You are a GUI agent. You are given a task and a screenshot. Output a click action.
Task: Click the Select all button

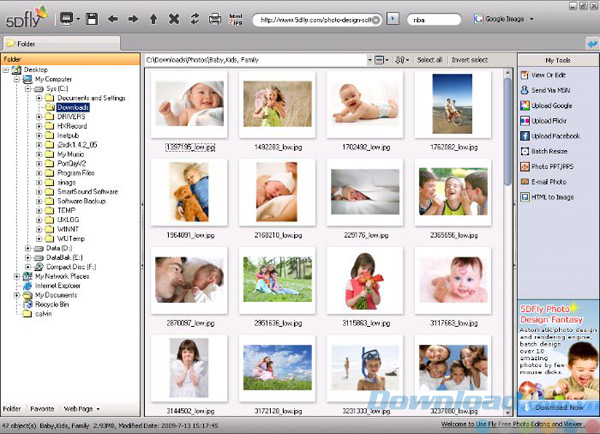pos(429,60)
